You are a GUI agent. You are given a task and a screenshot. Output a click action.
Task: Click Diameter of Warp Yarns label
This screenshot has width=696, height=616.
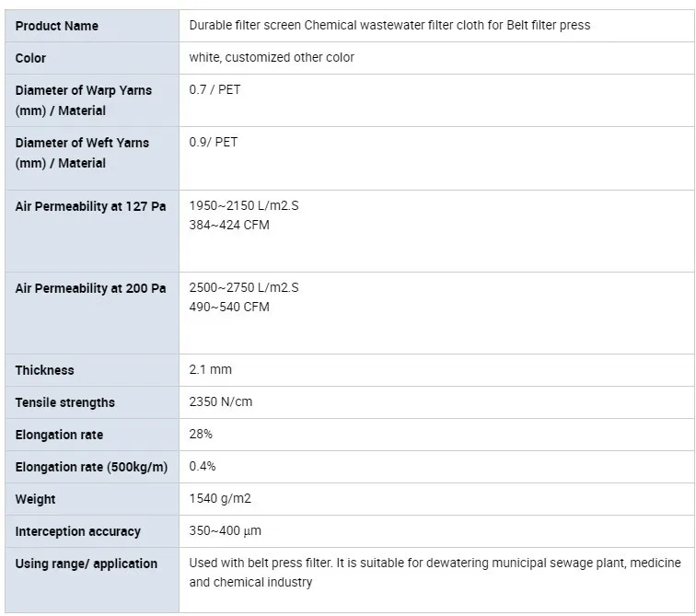84,100
